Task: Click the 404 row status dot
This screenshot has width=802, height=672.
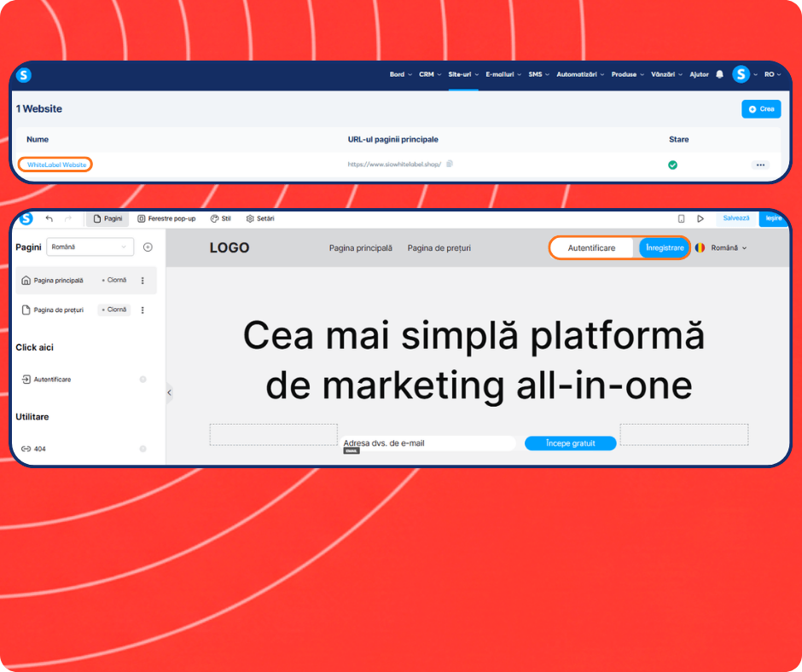Action: coord(143,449)
